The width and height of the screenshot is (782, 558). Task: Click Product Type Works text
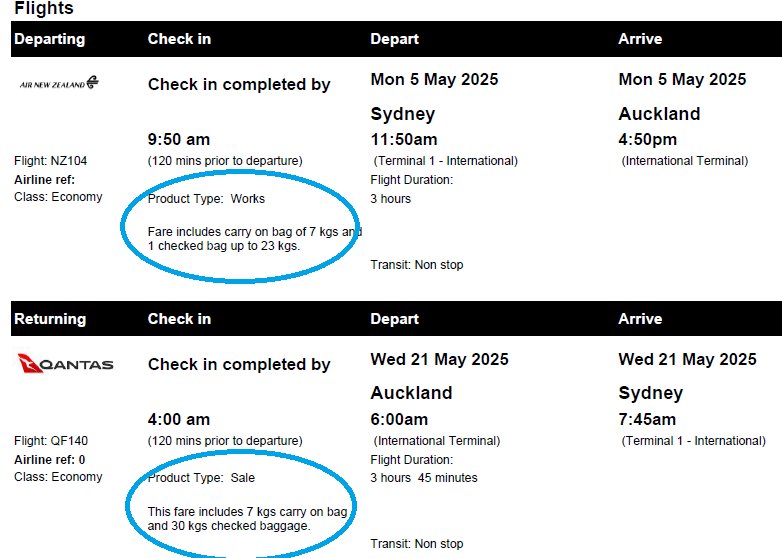tap(206, 198)
